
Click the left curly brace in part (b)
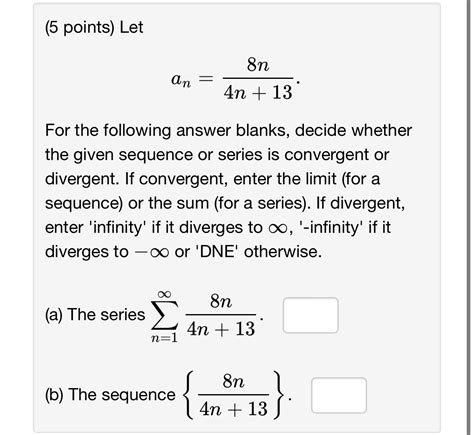[189, 395]
